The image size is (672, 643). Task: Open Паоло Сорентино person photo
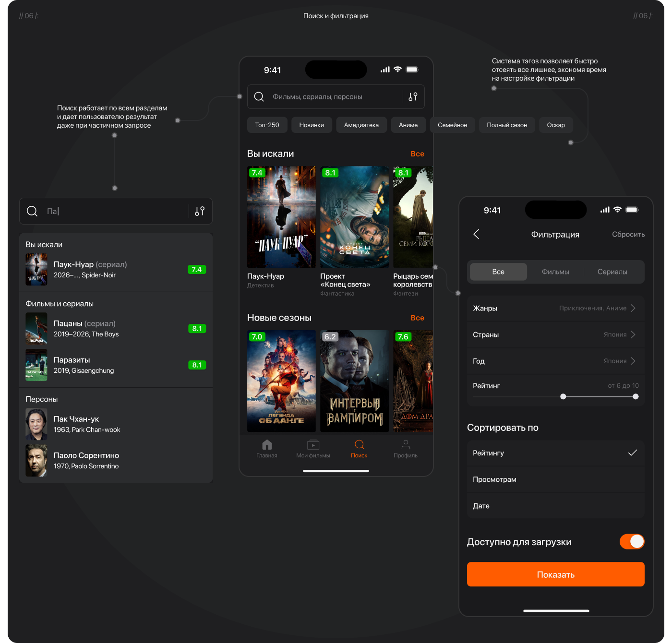[36, 461]
